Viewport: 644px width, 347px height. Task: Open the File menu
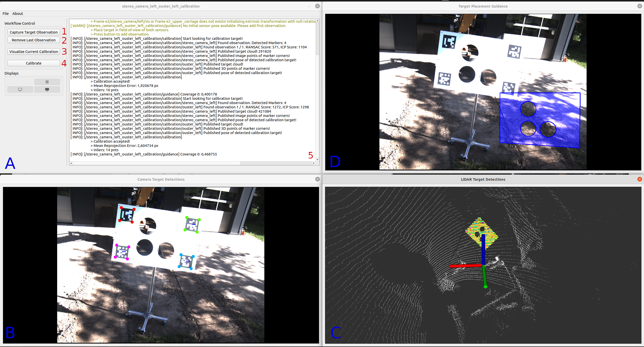[x=6, y=14]
